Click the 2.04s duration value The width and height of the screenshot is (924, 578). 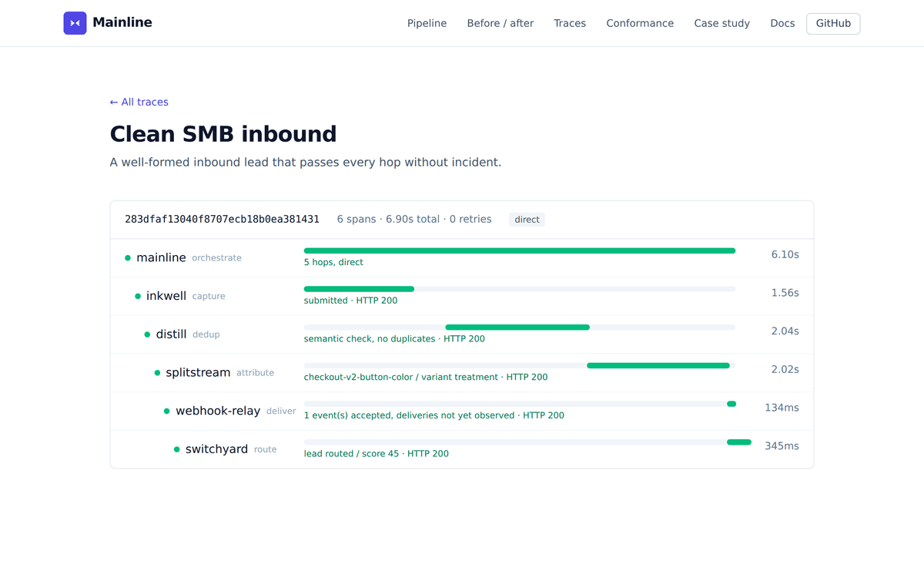tap(785, 331)
